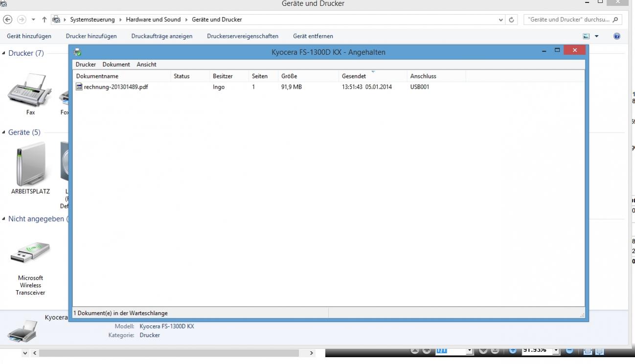This screenshot has width=635, height=364.
Task: Collapse the Nicht angegeben group
Action: pyautogui.click(x=4, y=219)
